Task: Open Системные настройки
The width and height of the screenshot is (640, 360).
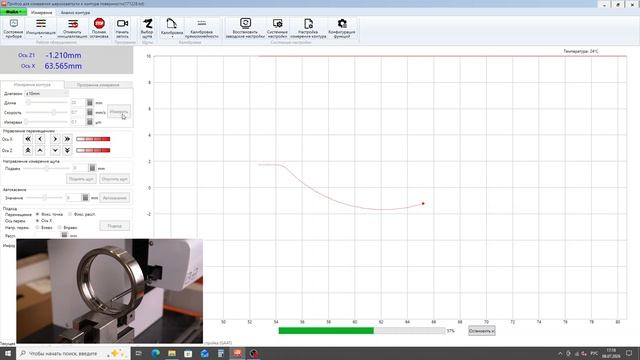Action: pyautogui.click(x=277, y=28)
